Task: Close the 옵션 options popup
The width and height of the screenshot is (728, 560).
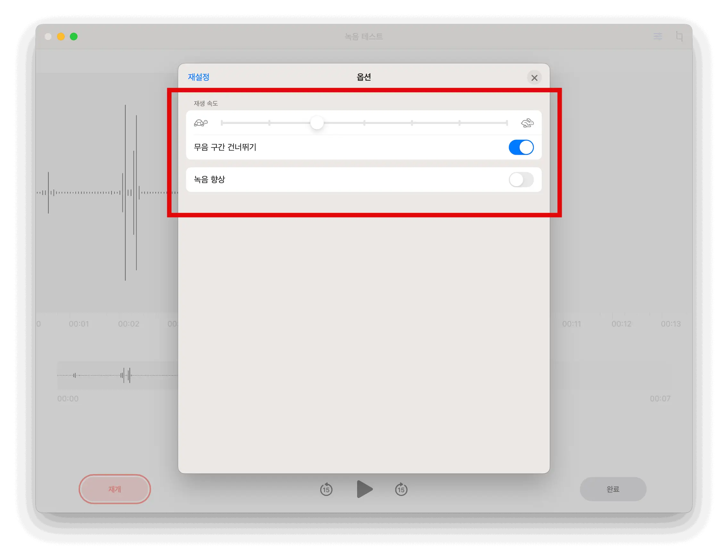Action: point(534,78)
